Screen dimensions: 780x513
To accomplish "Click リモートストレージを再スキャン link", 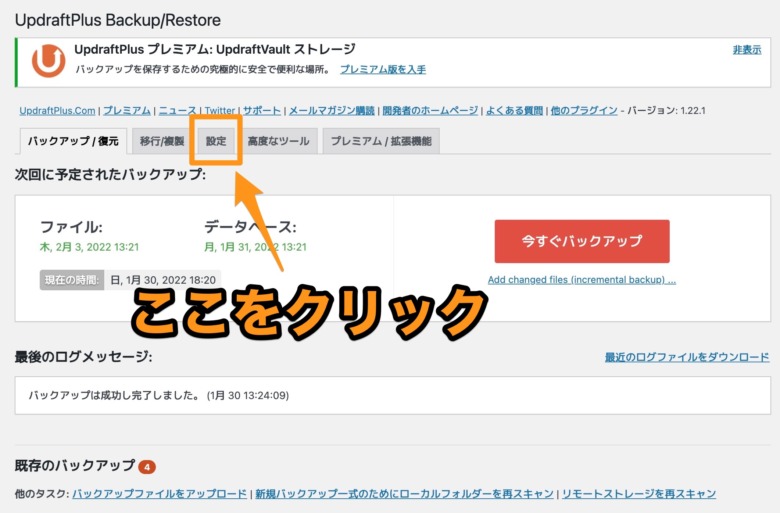I will 639,494.
